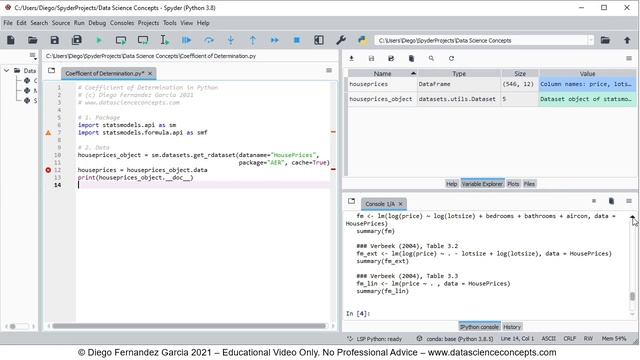The height and width of the screenshot is (360, 640).
Task: Sort variables by the Name column
Action: [x=382, y=73]
